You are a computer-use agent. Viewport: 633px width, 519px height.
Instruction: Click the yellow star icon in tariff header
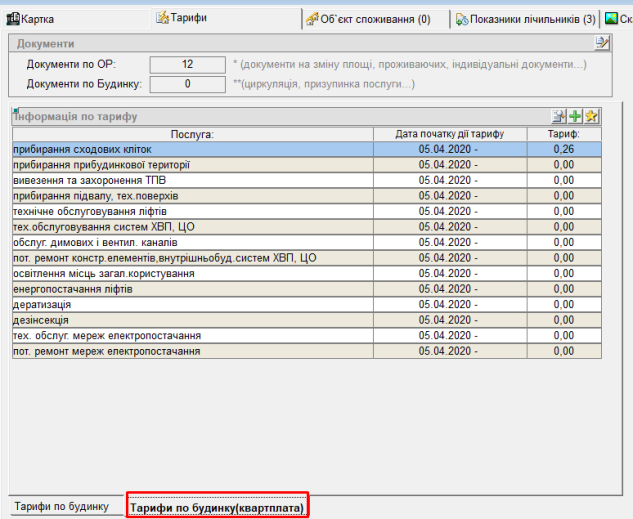coord(591,117)
